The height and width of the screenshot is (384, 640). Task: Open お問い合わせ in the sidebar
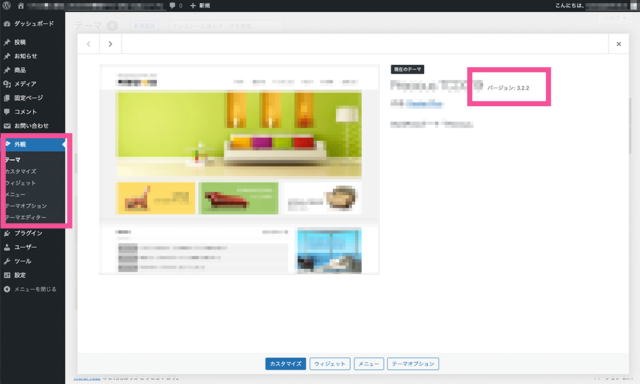pos(32,126)
